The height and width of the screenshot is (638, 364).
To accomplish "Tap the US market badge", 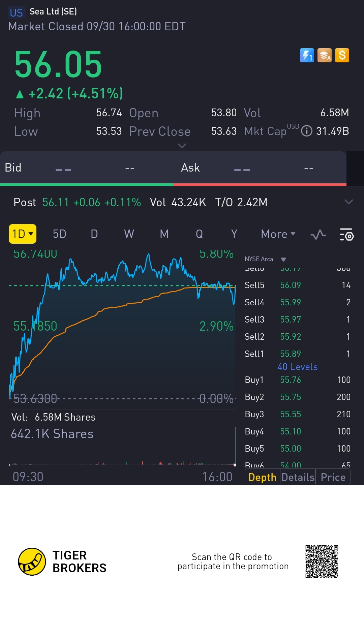I will click(16, 12).
